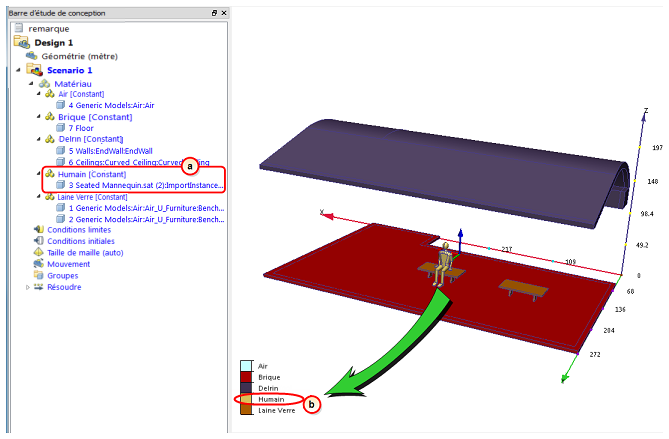Select Géométrie (mètre) item

[79, 56]
